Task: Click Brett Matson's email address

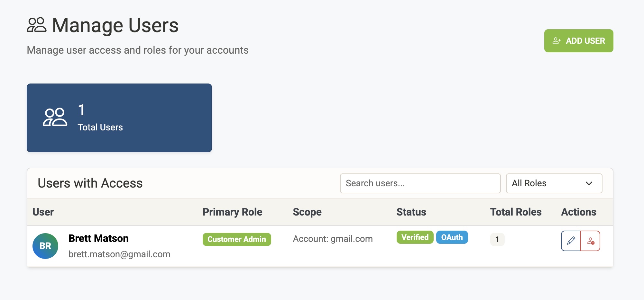Action: point(119,254)
